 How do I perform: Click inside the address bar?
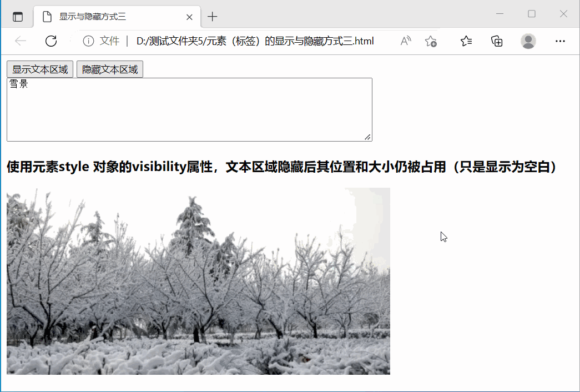250,41
